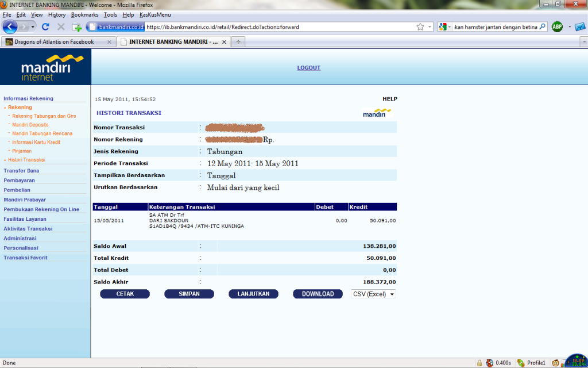Open the URL bar history dropdown arrow
This screenshot has height=368, width=588.
[x=430, y=27]
